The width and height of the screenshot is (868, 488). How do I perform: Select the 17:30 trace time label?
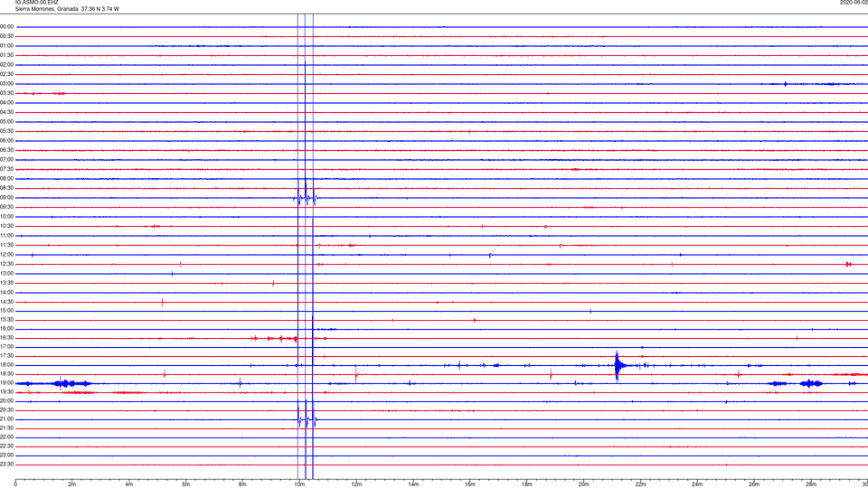pos(6,356)
